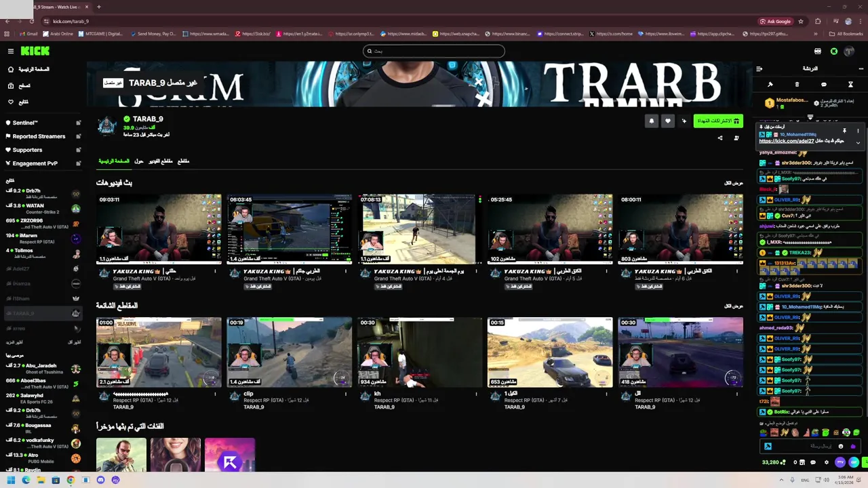
Task: Expand the gift leaderboard handle below Mostafabos
Action: 810,117
